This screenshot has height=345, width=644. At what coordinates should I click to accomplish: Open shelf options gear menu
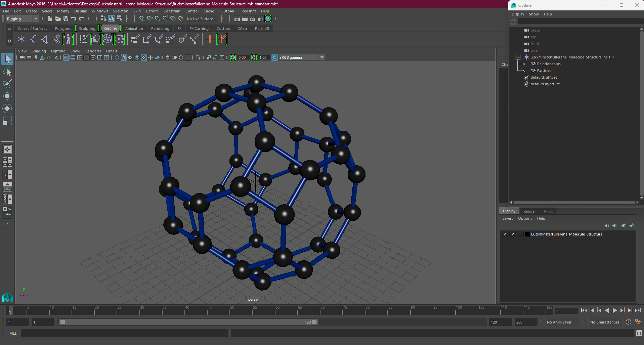click(x=9, y=41)
